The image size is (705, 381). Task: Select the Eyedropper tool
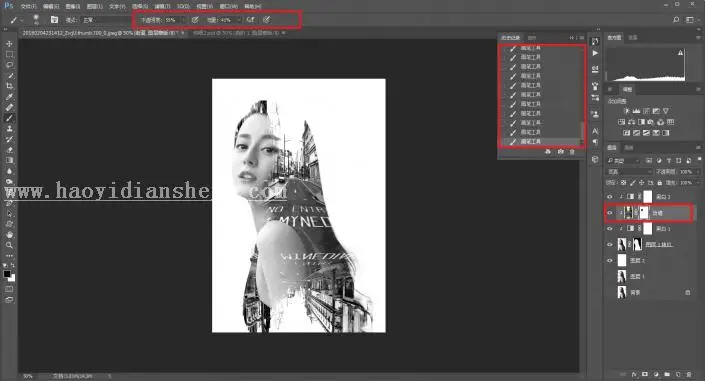(9, 97)
